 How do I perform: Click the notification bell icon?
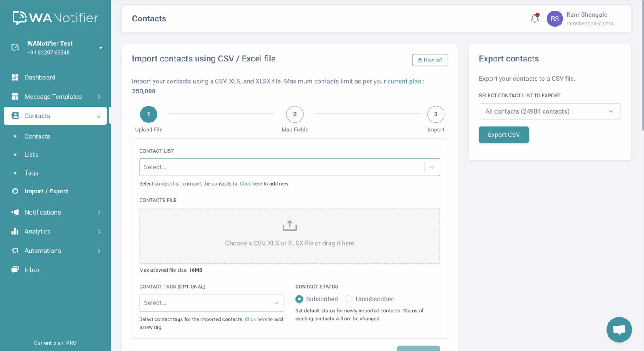pyautogui.click(x=534, y=18)
